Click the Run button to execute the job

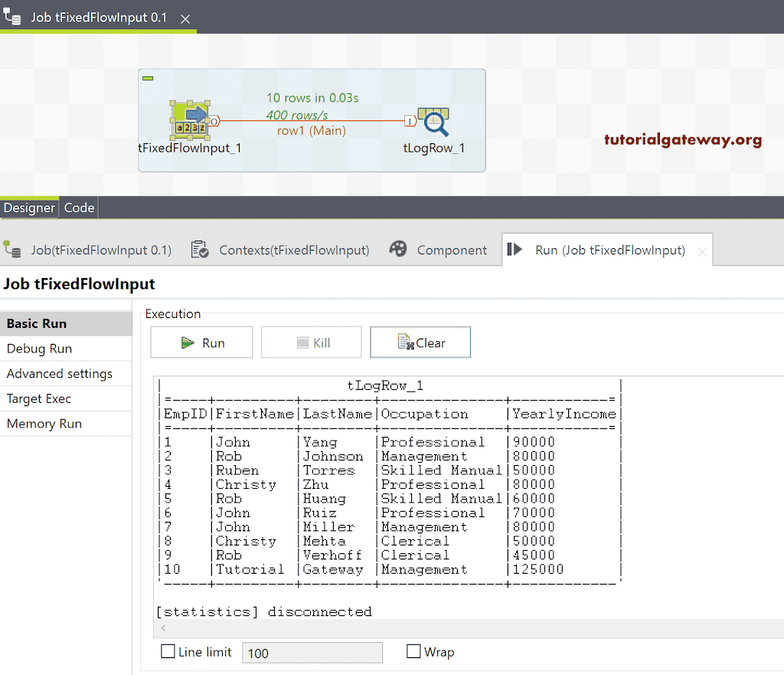click(201, 342)
